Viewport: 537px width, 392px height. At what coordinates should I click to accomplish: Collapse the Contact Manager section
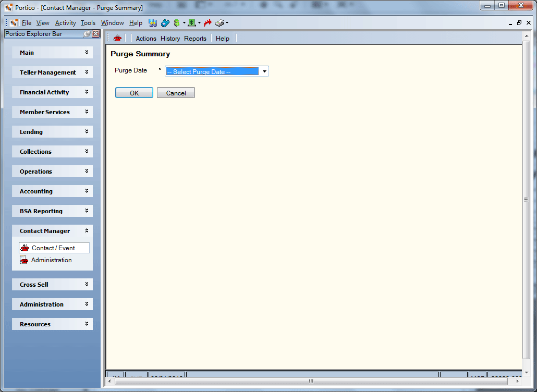(53, 231)
